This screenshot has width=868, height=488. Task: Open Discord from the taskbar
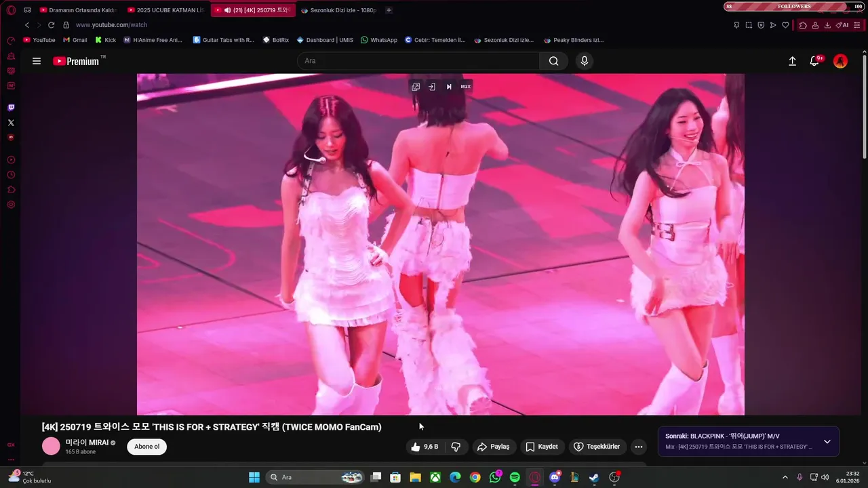tap(555, 477)
